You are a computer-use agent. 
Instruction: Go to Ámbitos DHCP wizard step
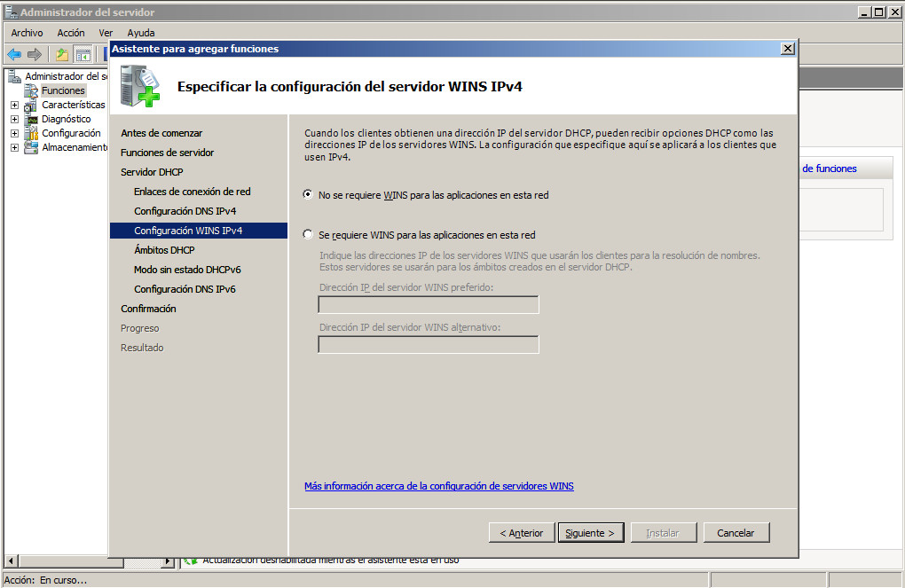164,250
